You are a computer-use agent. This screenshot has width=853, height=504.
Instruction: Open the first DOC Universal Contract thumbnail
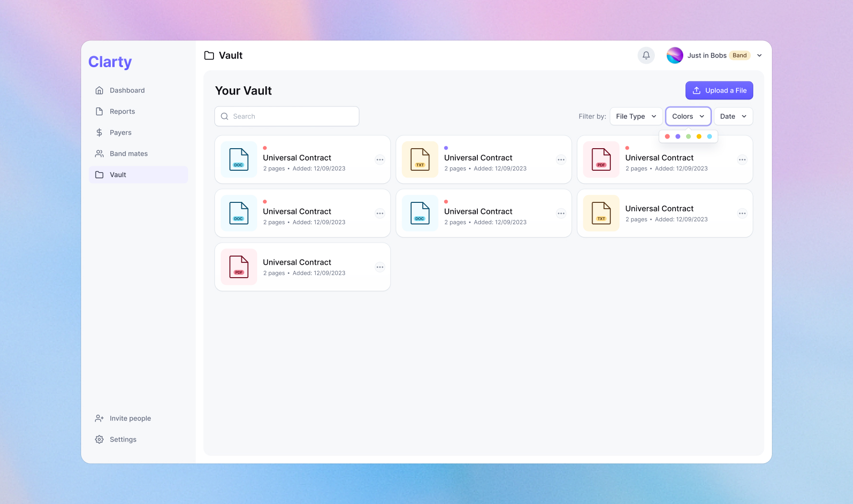point(238,160)
